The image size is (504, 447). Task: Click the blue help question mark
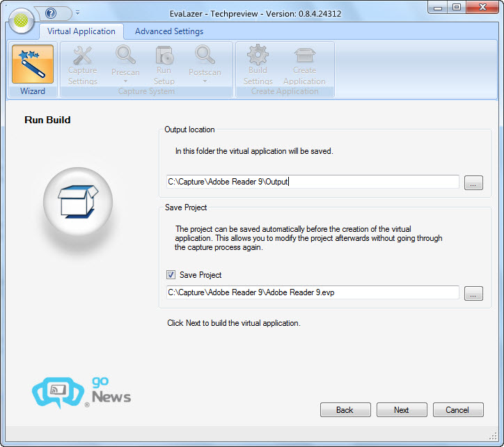pos(51,13)
